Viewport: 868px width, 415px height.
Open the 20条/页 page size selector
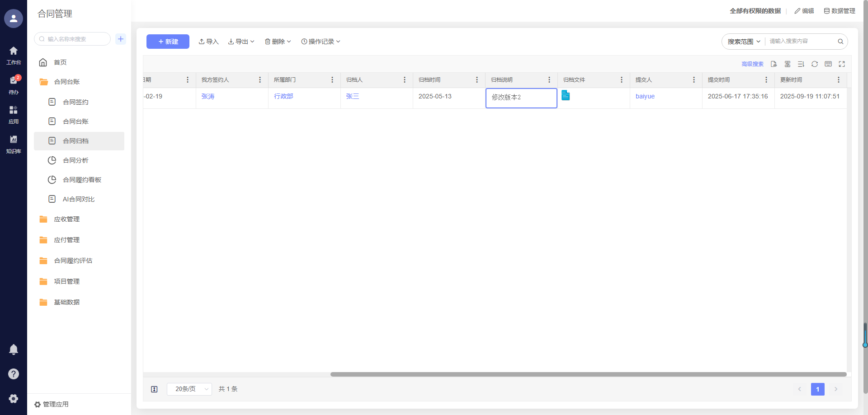point(189,389)
